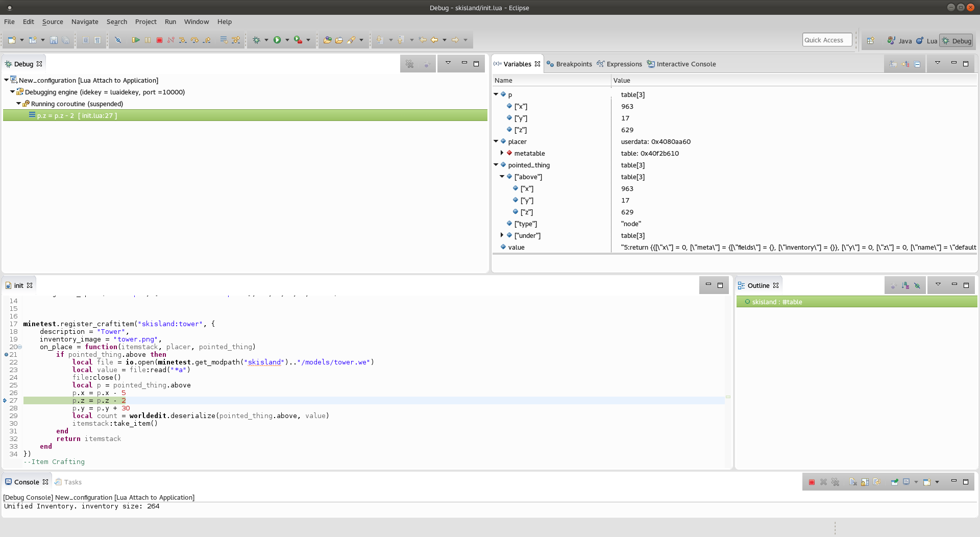Click the Clear Console icon in Console view
980x537 pixels.
[x=852, y=482]
